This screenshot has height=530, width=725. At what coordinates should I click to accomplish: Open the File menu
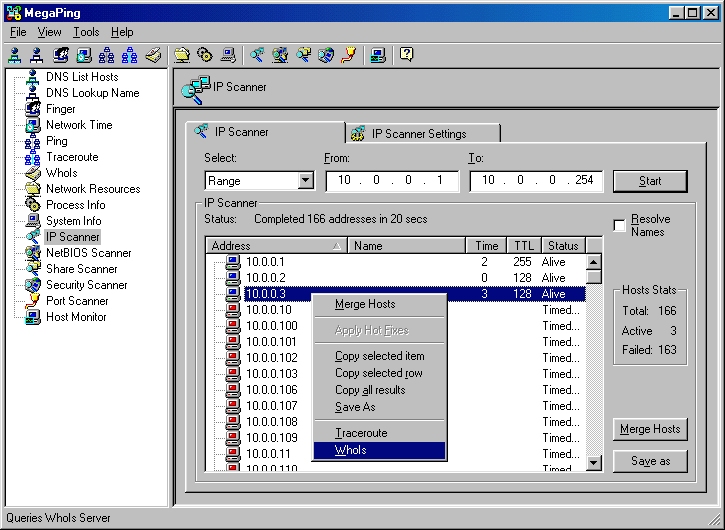(x=18, y=32)
